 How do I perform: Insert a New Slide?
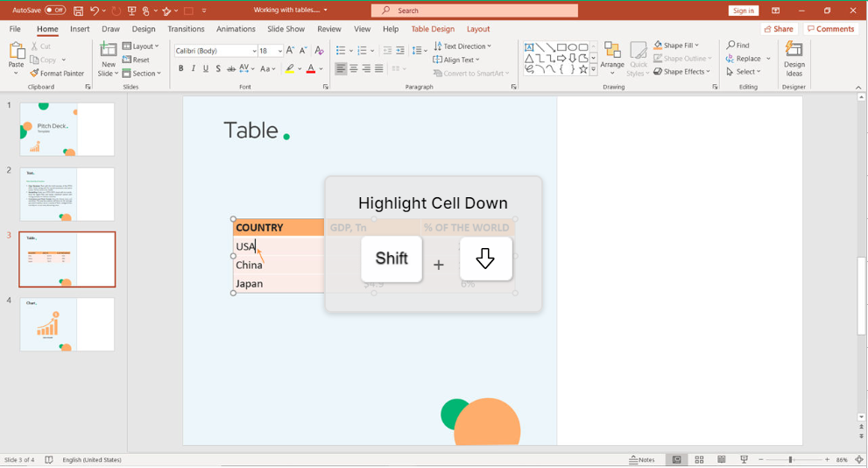point(108,60)
